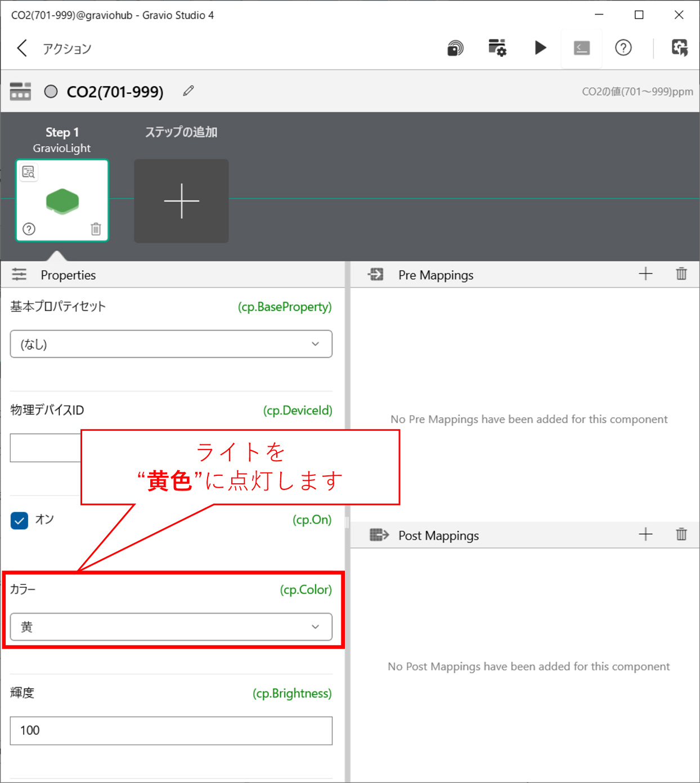Click the (cp.BaseProperty) label
The width and height of the screenshot is (700, 783).
[285, 307]
